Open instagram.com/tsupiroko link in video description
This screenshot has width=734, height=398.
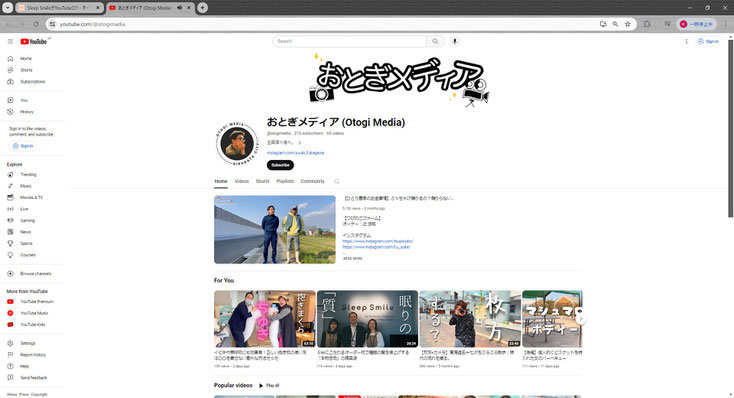[x=378, y=242]
